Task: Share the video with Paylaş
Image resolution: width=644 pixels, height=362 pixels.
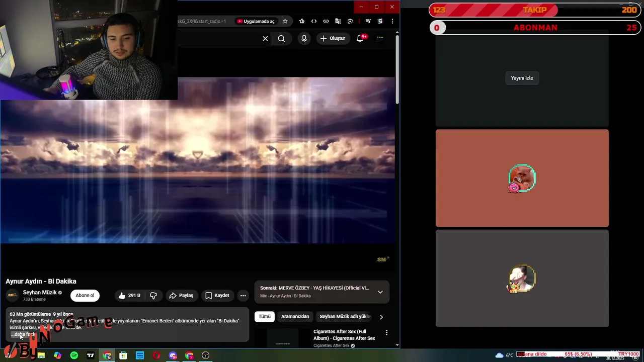Action: coord(181,296)
